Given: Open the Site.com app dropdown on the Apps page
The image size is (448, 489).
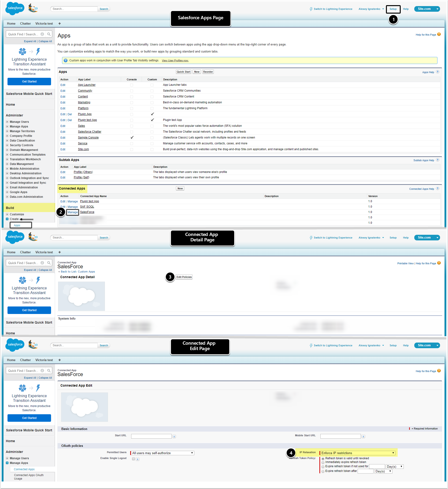Looking at the screenshot, I should pos(437,9).
